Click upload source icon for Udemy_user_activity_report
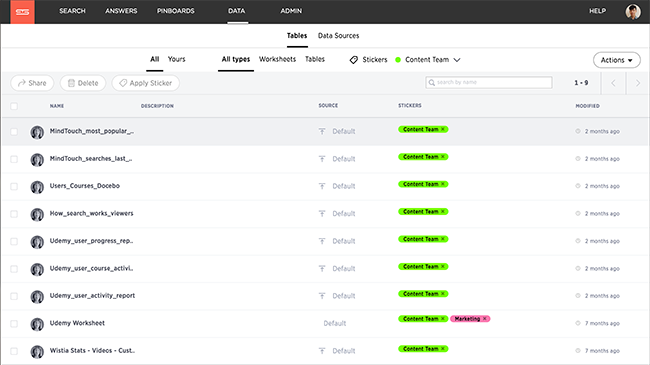 (x=322, y=296)
